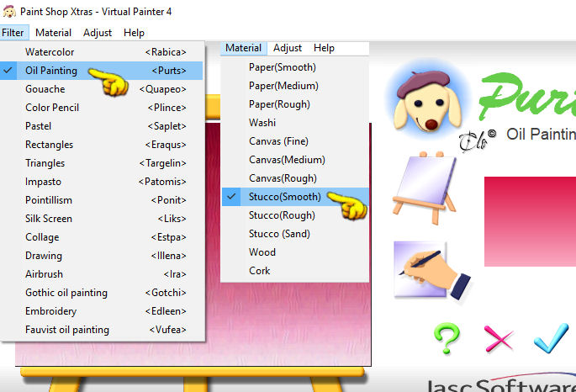Click the blue checkmark OK icon
Viewport: 576px width, 392px height.
coord(551,338)
